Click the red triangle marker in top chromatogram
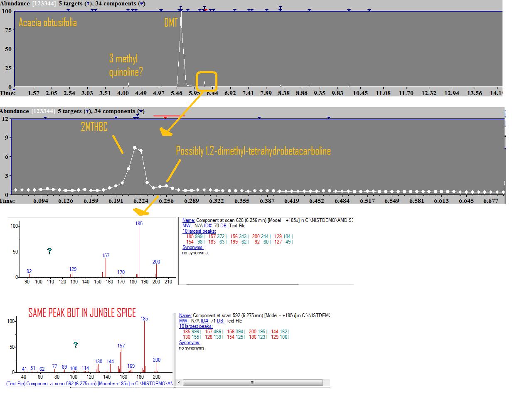The width and height of the screenshot is (532, 394). [x=205, y=10]
